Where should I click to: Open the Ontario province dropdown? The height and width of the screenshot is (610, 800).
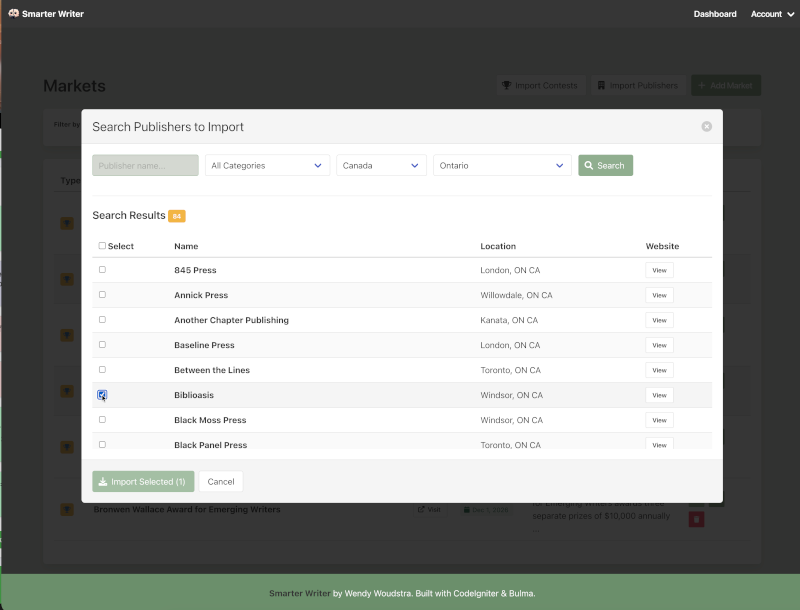[501, 166]
